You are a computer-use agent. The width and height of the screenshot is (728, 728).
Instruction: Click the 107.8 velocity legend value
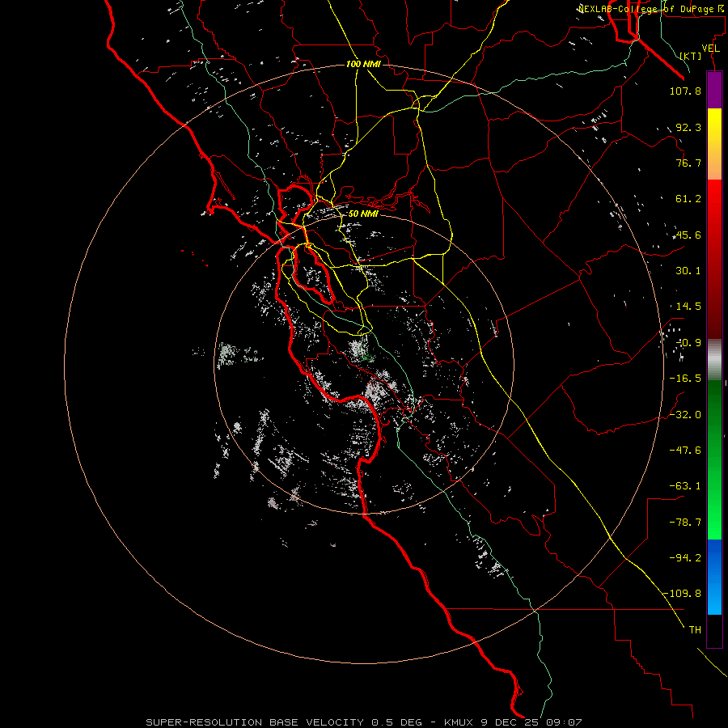[x=685, y=91]
